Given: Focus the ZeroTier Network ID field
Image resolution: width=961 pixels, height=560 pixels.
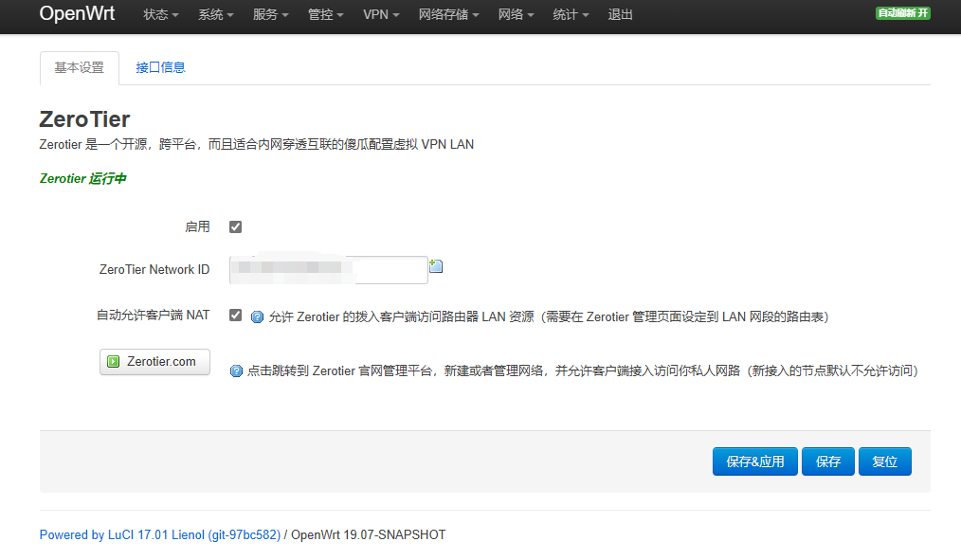Looking at the screenshot, I should pyautogui.click(x=329, y=270).
